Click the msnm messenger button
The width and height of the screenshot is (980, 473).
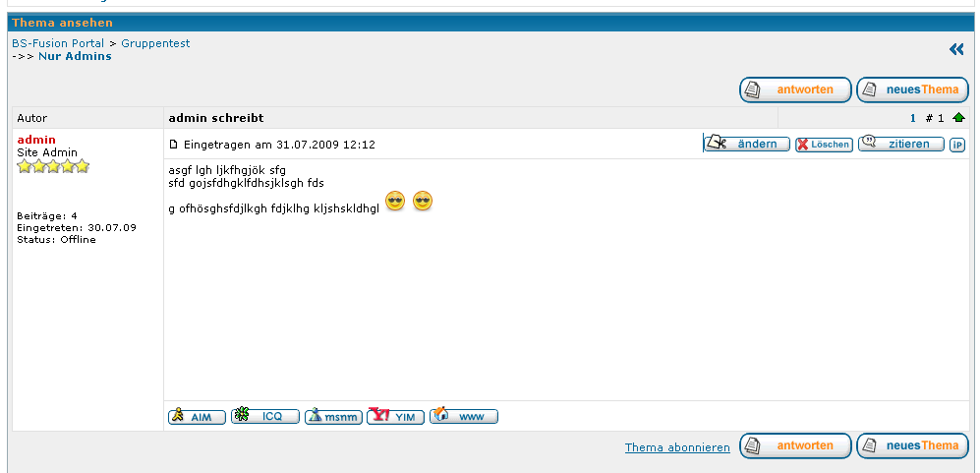tap(334, 416)
